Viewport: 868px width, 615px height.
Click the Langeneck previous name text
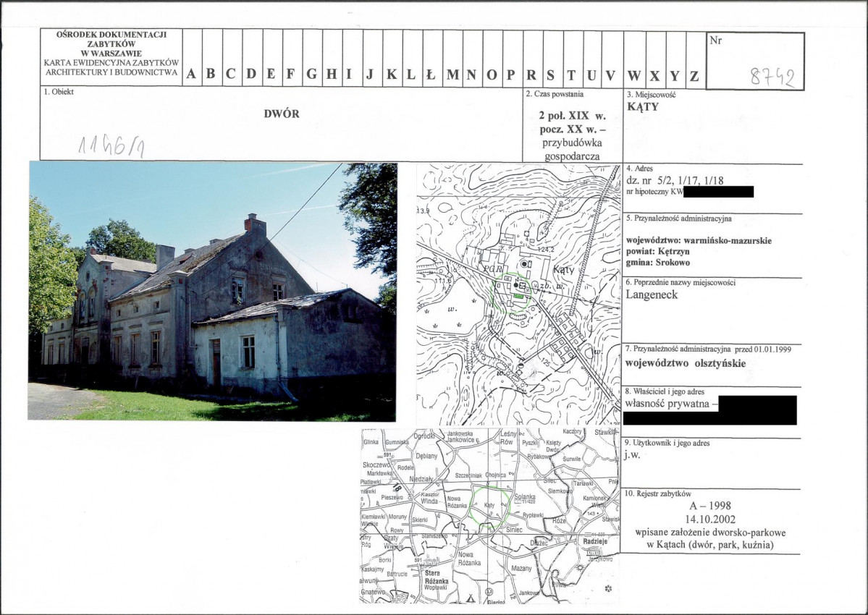coord(652,294)
